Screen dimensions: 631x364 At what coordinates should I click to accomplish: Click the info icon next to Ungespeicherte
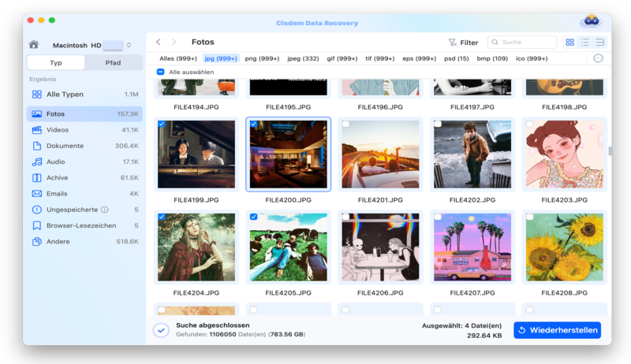coord(105,210)
